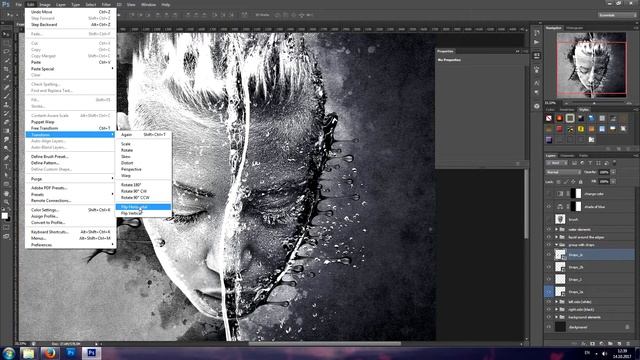
Task: Switch to the Channels tab
Action: point(567,156)
